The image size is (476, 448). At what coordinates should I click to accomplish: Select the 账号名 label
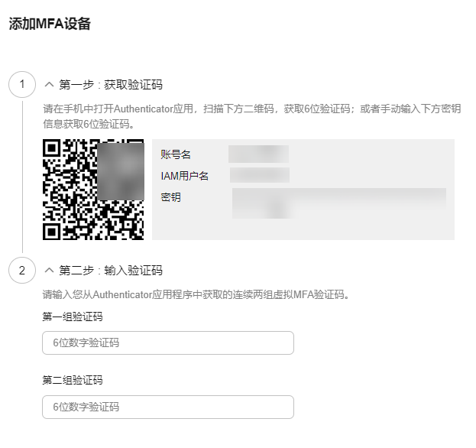click(x=176, y=154)
